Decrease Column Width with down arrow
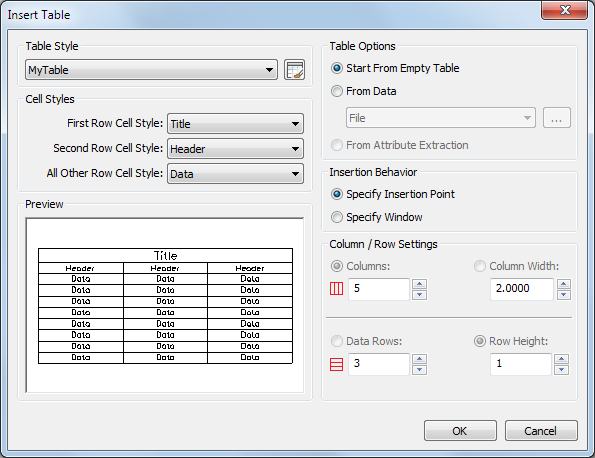Screen dimensions: 595x458 pyautogui.click(x=564, y=294)
